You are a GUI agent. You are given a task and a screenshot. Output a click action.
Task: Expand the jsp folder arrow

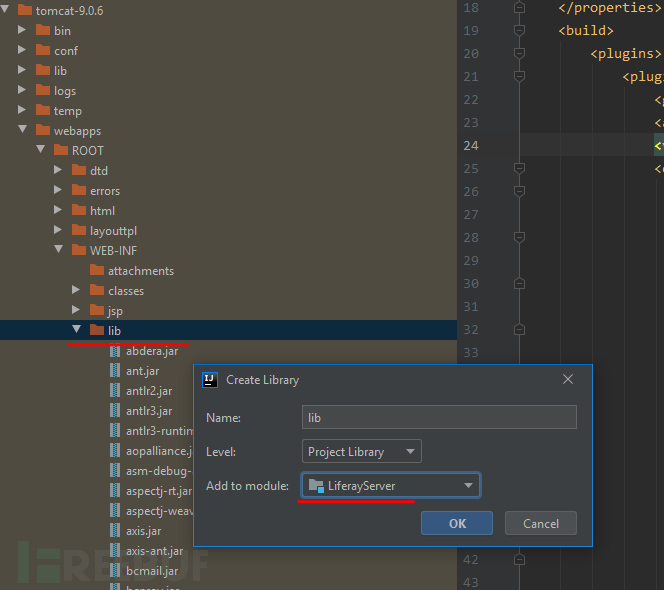(76, 310)
